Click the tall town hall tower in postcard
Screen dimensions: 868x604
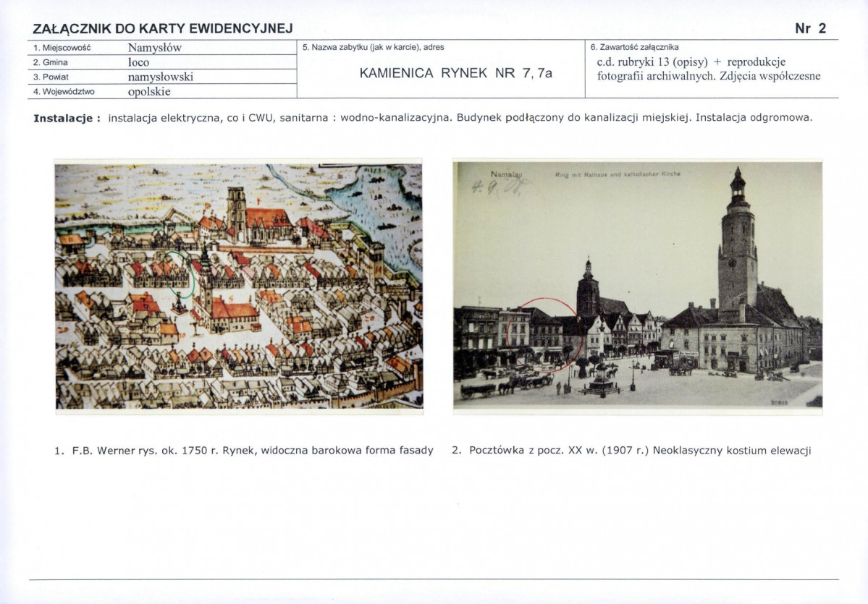tap(737, 246)
